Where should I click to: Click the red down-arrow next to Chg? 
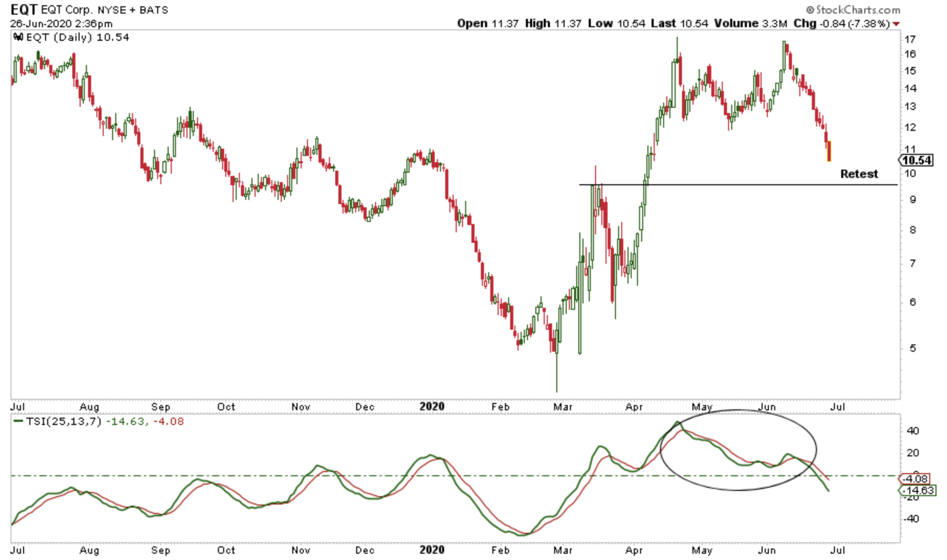[x=896, y=24]
